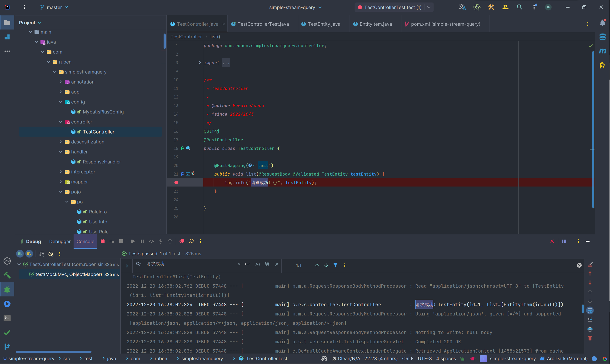Viewport: 610px width, 364px height.
Task: Click the Clear All trash icon in console
Action: click(x=590, y=339)
